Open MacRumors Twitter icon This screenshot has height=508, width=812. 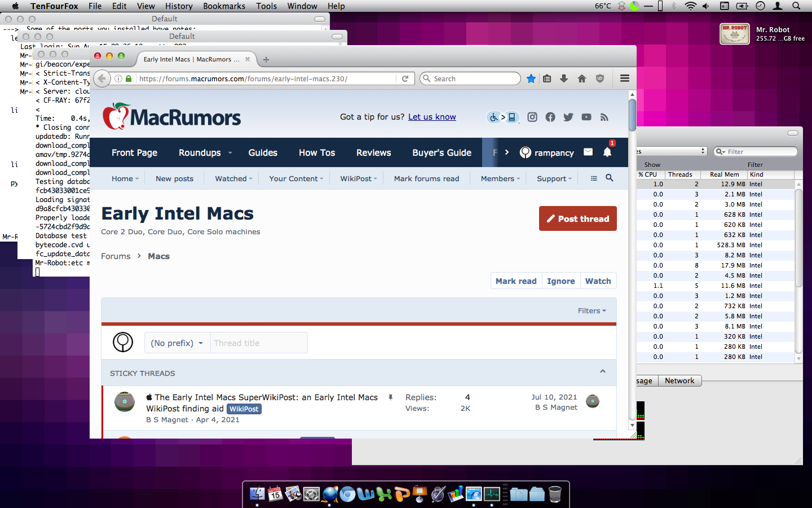(568, 117)
